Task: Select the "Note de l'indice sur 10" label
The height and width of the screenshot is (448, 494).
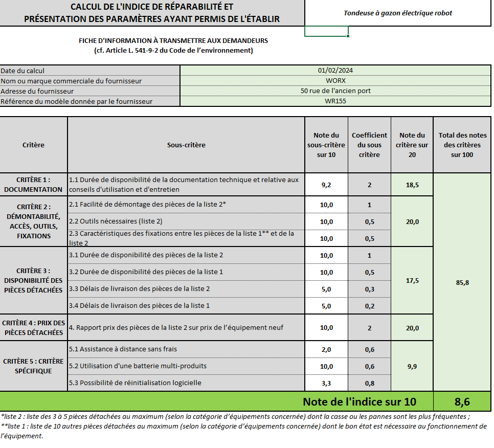Action: click(x=360, y=401)
